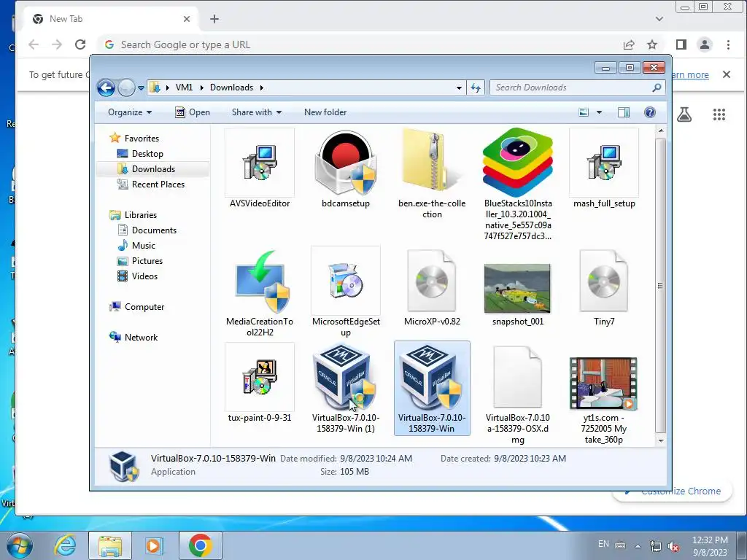Screen dimensions: 747x560
Task: Click the Open toolbar button
Action: pos(193,112)
